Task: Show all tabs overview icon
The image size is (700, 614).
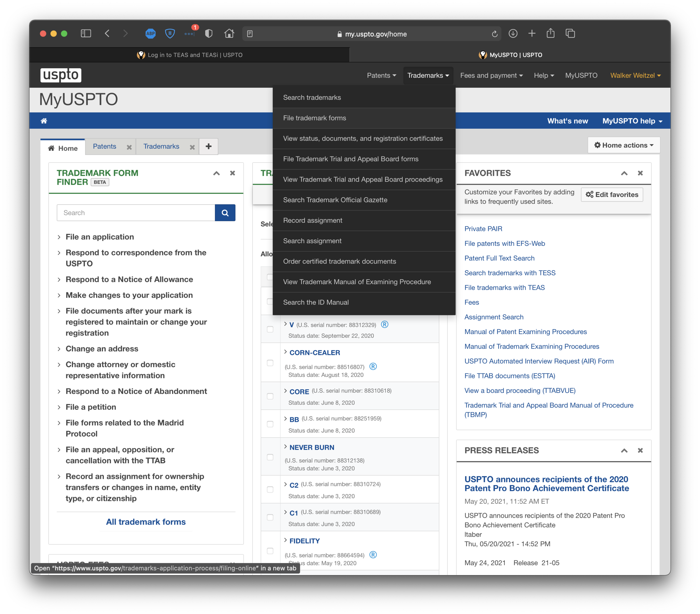Action: pos(570,34)
